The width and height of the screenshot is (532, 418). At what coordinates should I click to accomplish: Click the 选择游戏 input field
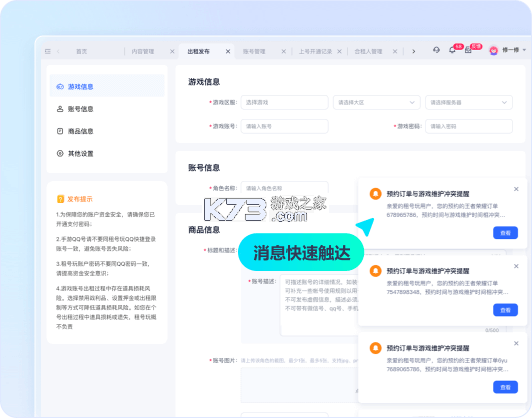click(x=284, y=102)
